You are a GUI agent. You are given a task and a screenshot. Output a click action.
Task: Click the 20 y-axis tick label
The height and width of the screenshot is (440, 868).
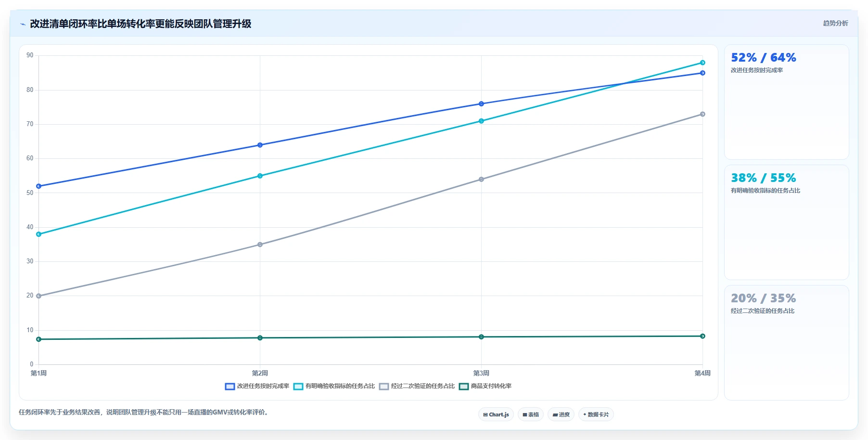point(30,296)
